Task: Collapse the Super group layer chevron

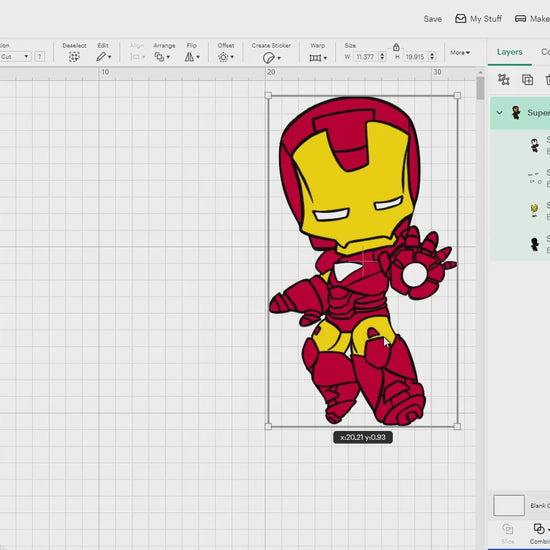Action: (x=499, y=113)
